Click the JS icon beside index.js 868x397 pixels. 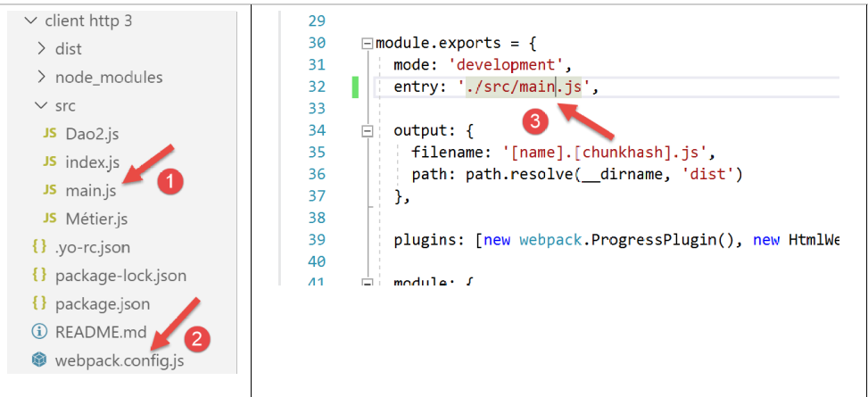[49, 162]
